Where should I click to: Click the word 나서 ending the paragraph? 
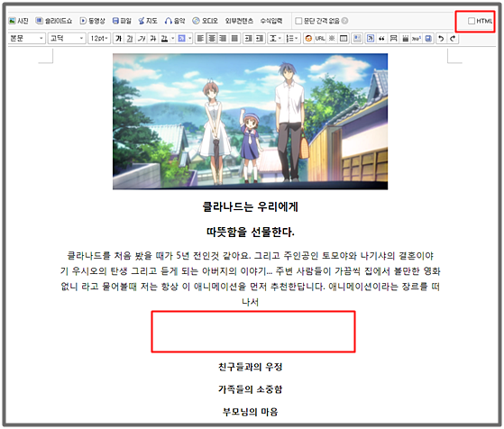pos(250,302)
